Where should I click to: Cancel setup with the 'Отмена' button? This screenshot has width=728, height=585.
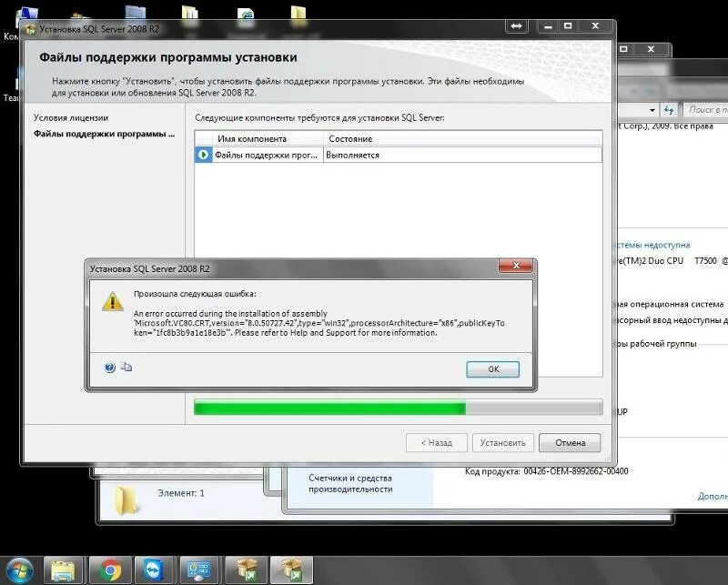coord(571,443)
